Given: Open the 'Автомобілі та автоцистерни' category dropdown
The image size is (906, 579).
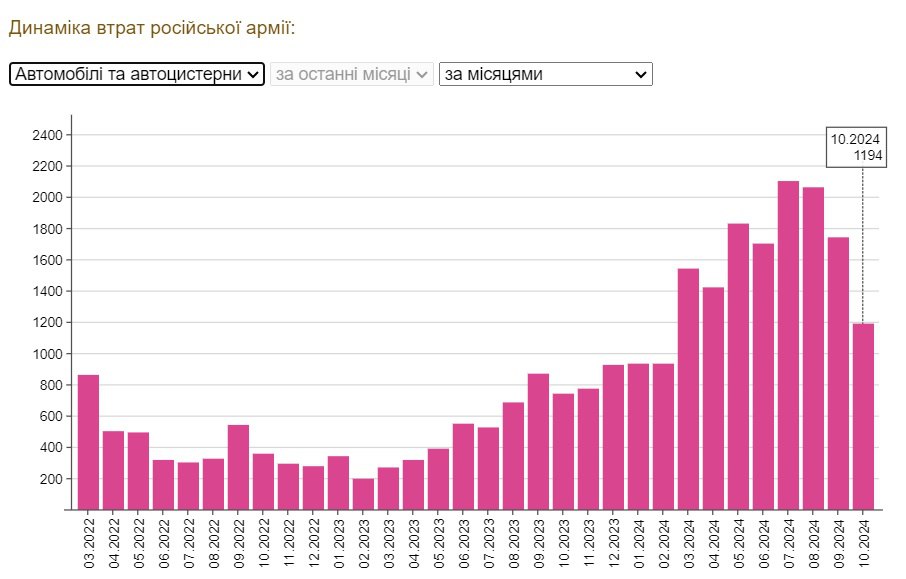Looking at the screenshot, I should pyautogui.click(x=137, y=74).
